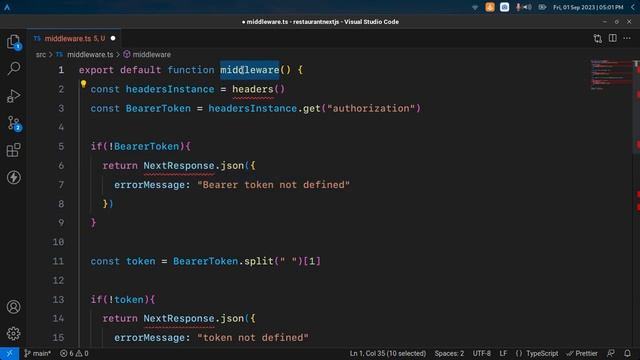Click the lightbulb code action icon
The image size is (640, 360).
click(83, 84)
